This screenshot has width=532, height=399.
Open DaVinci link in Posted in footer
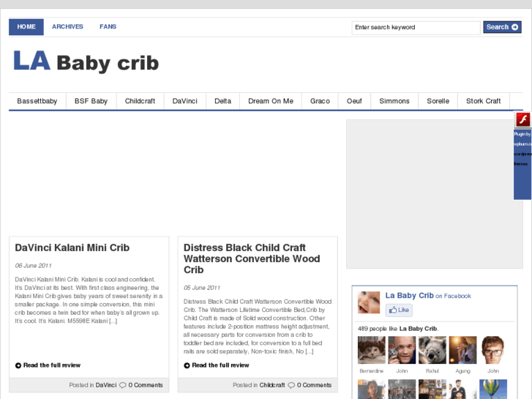pyautogui.click(x=106, y=385)
